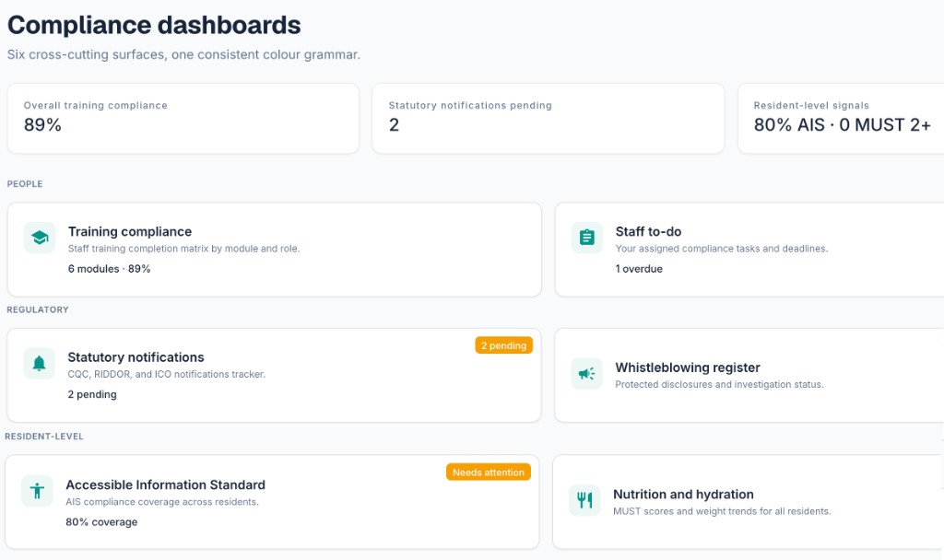The width and height of the screenshot is (944, 560).
Task: Click 'Your assigned compliance tasks' description
Action: click(721, 249)
